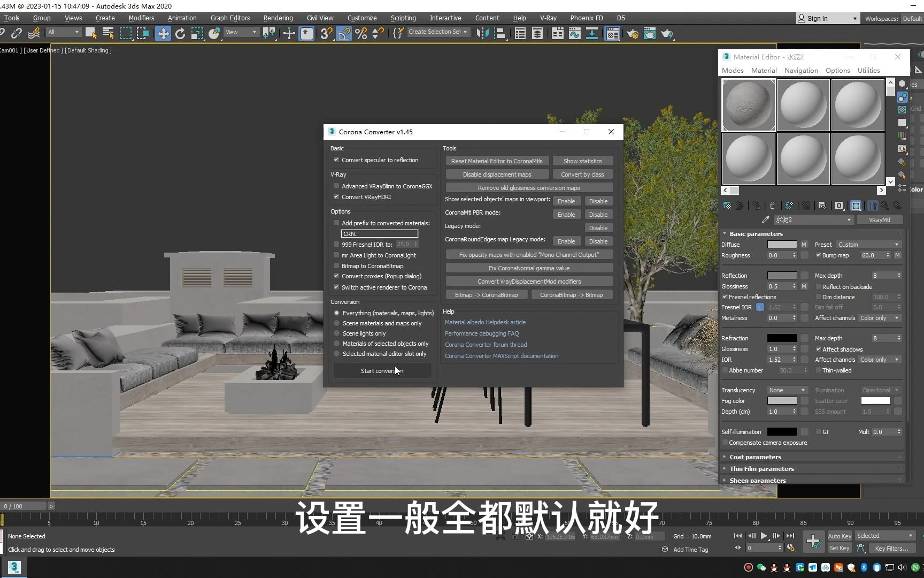Toggle Show Shaded Material in Viewport
Viewport: 924px width, 578px height.
(856, 206)
